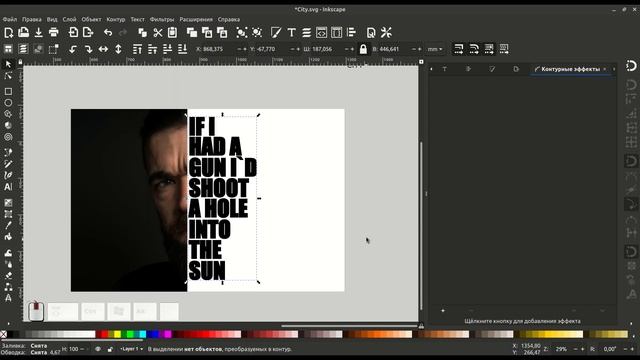This screenshot has width=640, height=360.
Task: Open Inkscape preferences wrench icon
Action: [386, 33]
